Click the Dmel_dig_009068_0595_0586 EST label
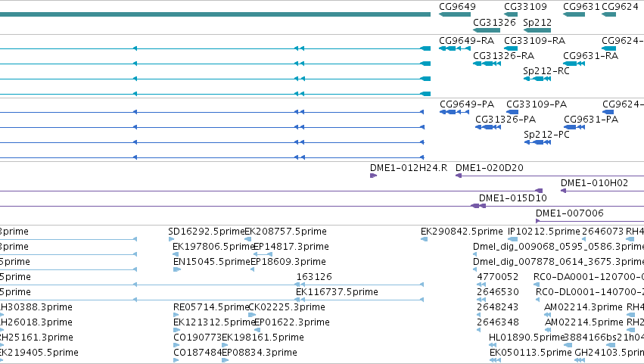Image resolution: width=644 pixels, height=364 pixels. click(558, 247)
